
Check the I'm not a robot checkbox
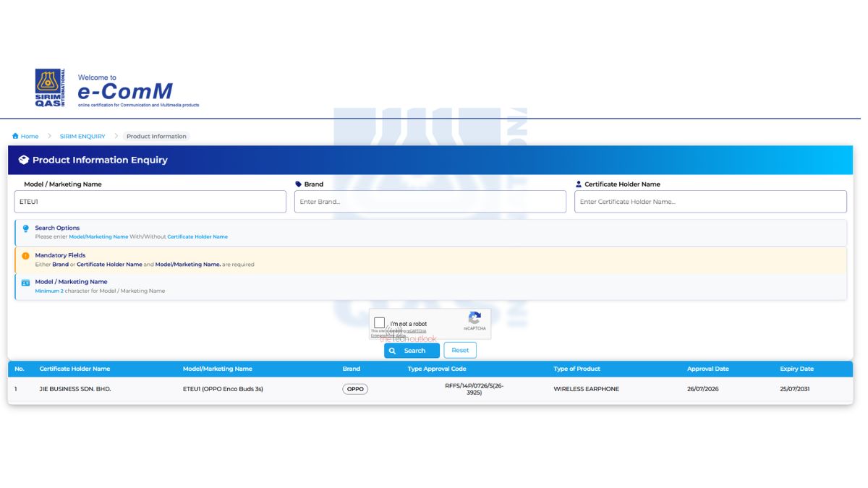380,322
